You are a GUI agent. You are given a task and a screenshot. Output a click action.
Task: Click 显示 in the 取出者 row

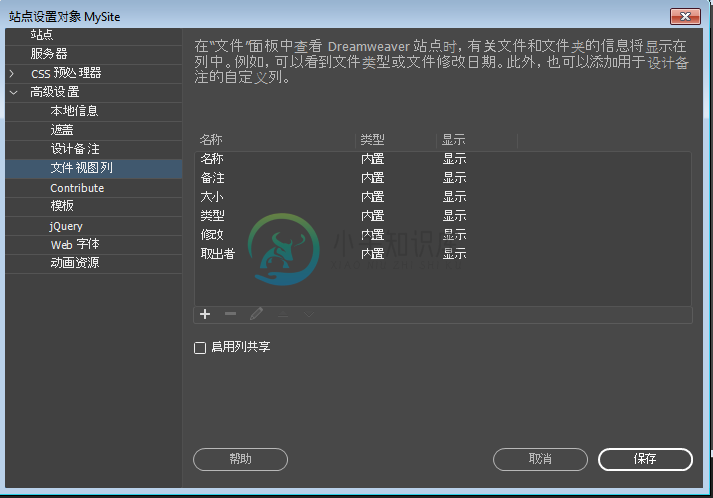tap(455, 254)
